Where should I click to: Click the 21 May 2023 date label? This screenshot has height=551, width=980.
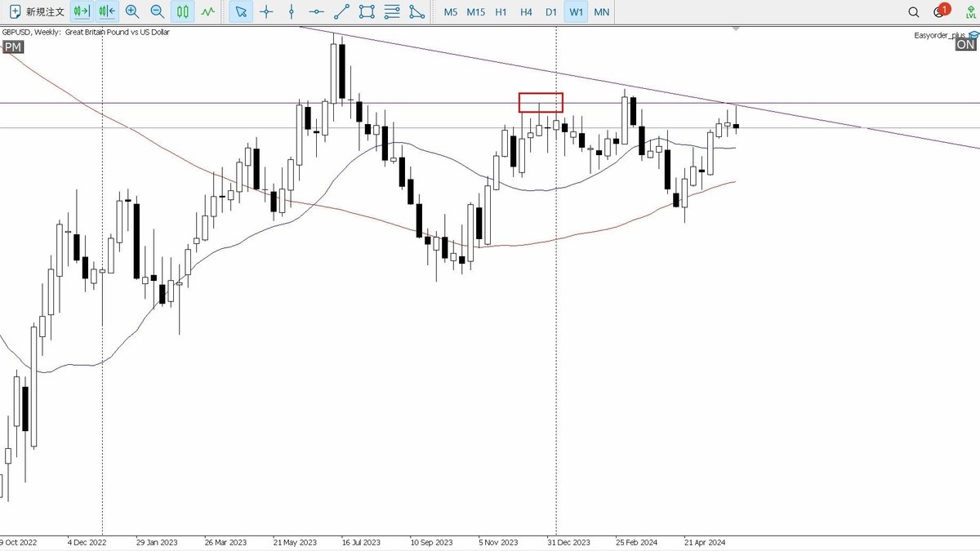coord(294,542)
